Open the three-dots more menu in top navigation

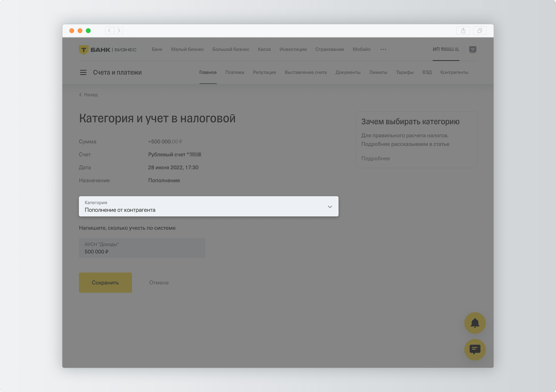(x=383, y=49)
